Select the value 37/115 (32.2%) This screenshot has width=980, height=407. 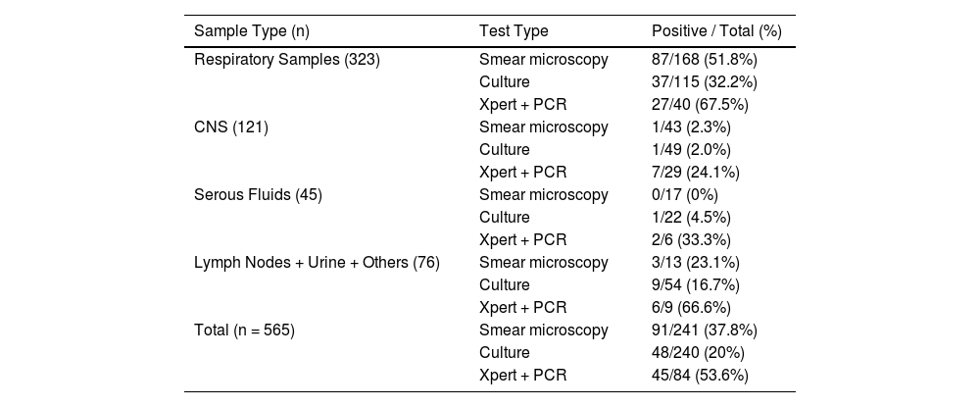click(x=705, y=82)
